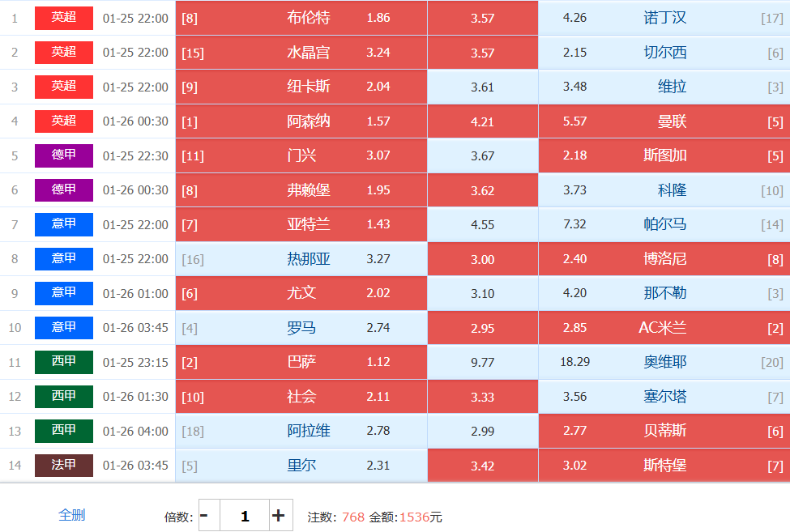Toggle the draw odds 4.21 for 阿森纳 match
This screenshot has height=532, width=790.
[482, 121]
